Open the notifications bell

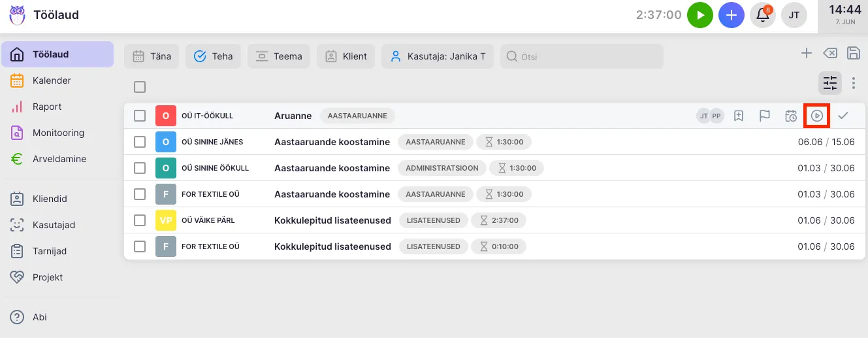[x=762, y=15]
